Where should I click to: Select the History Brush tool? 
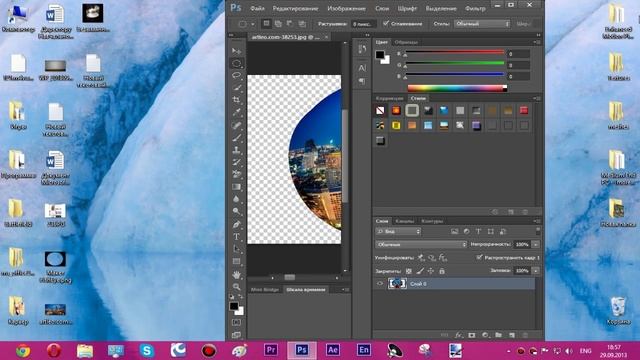pos(236,162)
